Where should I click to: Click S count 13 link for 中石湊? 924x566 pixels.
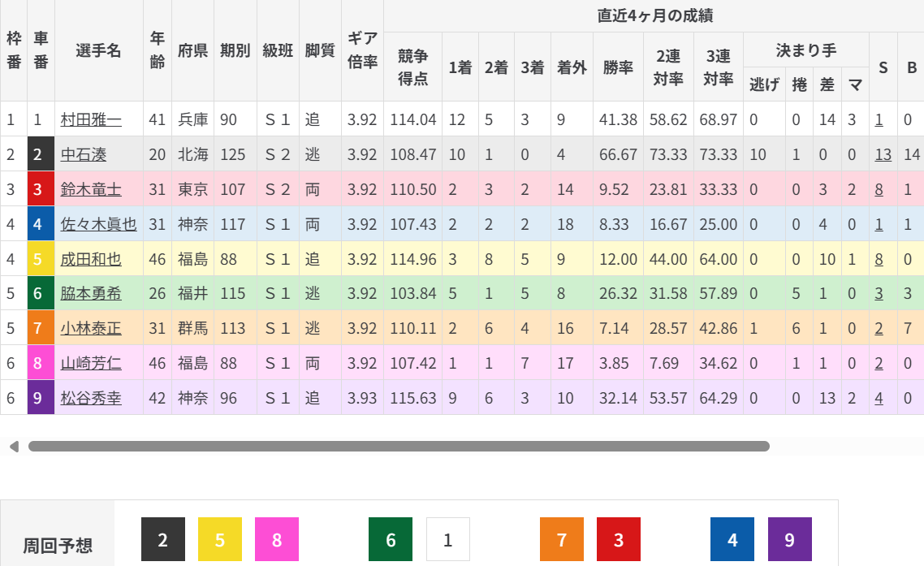point(883,154)
